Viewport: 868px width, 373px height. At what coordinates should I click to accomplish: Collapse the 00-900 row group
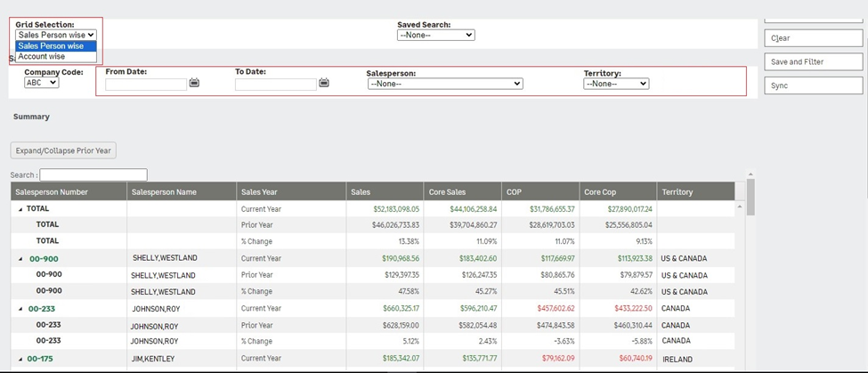[20, 258]
